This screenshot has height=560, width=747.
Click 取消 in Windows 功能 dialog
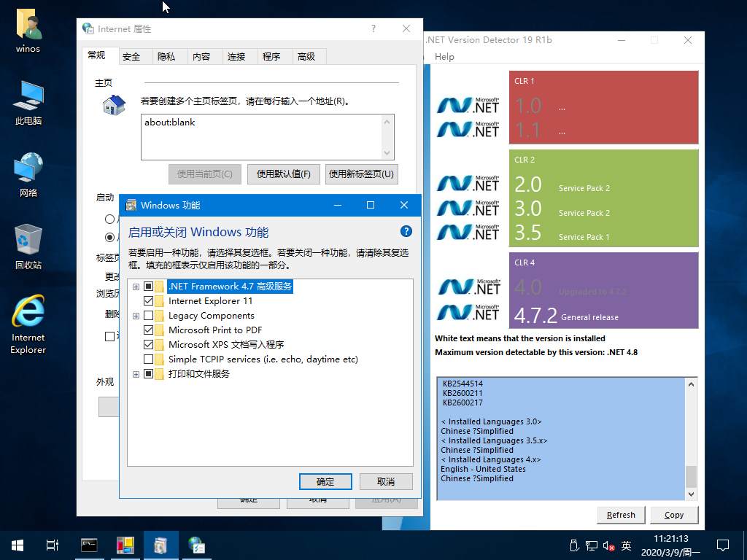coord(386,481)
